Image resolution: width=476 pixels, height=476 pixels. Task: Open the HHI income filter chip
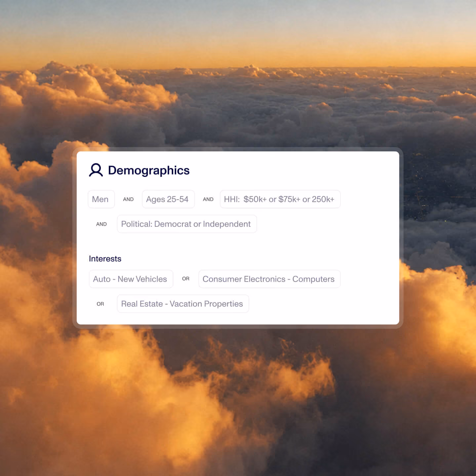[x=280, y=199]
